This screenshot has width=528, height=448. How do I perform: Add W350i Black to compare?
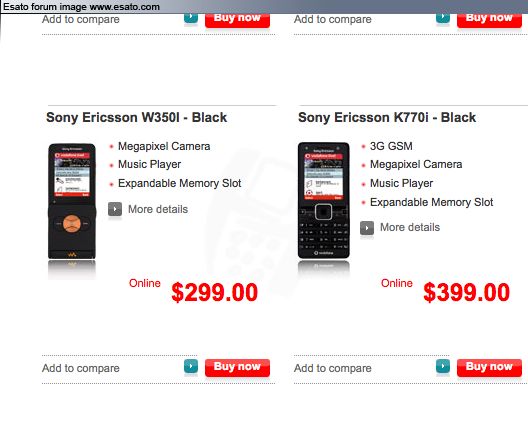coord(81,368)
